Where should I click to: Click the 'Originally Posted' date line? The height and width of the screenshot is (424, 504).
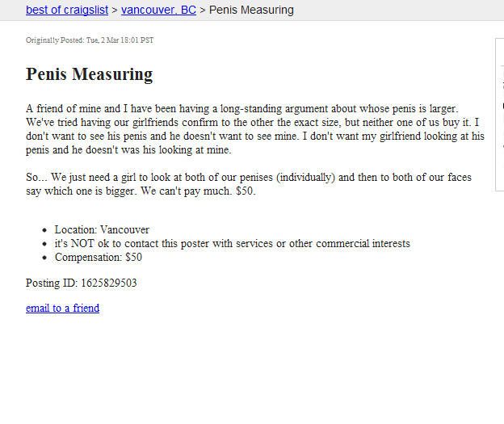90,40
